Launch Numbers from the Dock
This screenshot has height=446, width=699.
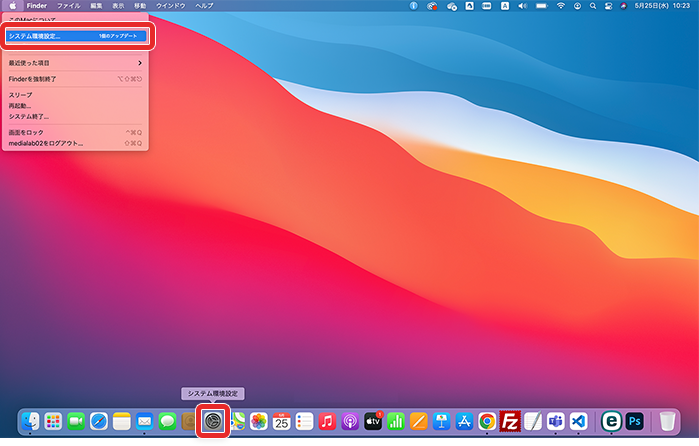(395, 421)
